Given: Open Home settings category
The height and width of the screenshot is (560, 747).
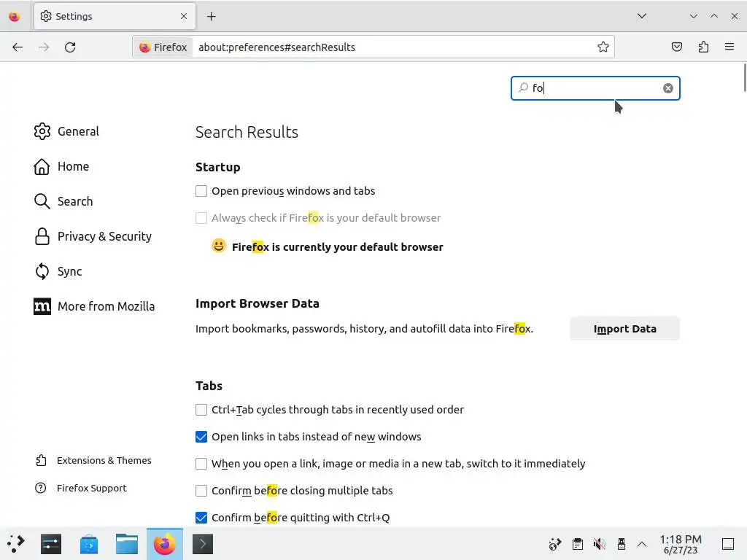Looking at the screenshot, I should coord(61,167).
